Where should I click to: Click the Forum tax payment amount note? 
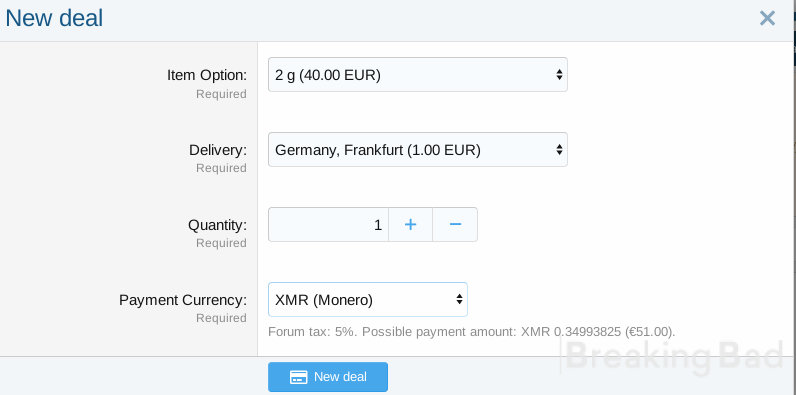tap(472, 332)
